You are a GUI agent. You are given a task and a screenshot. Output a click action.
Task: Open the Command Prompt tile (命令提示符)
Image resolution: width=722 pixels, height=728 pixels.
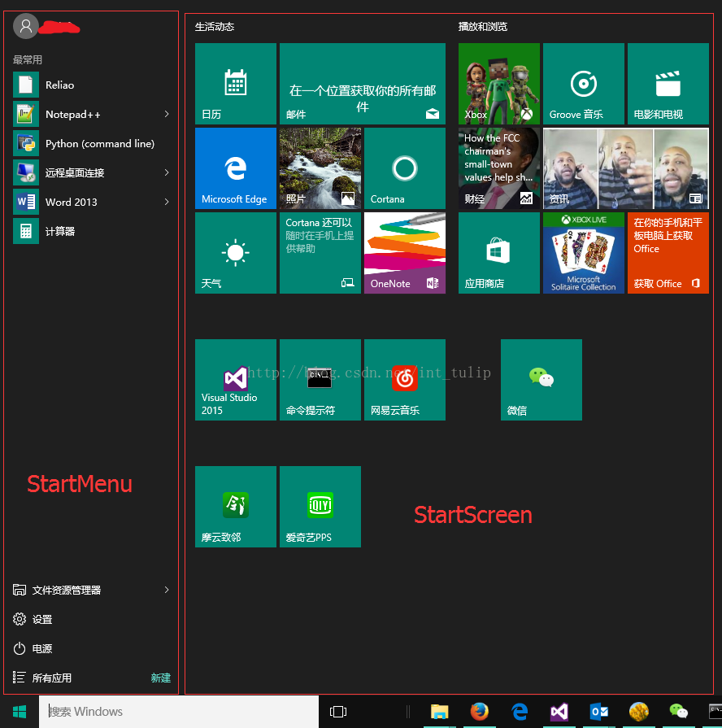coord(320,380)
